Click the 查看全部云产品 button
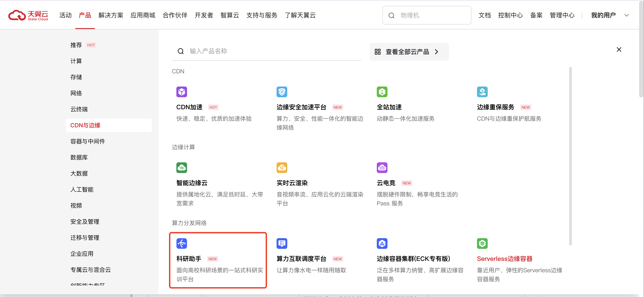Image resolution: width=644 pixels, height=297 pixels. pyautogui.click(x=409, y=52)
